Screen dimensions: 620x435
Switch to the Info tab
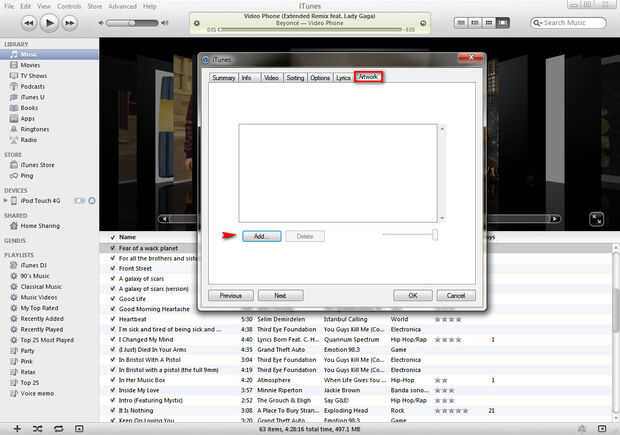[x=249, y=78]
